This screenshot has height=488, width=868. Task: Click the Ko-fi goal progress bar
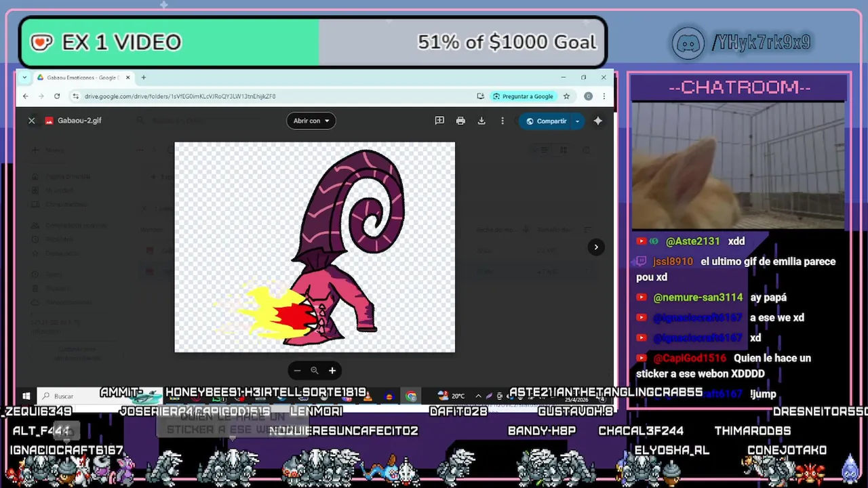pyautogui.click(x=313, y=42)
